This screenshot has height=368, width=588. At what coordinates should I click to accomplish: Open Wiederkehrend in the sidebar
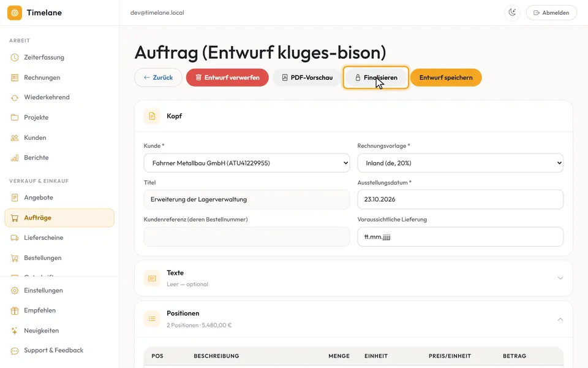(59, 98)
